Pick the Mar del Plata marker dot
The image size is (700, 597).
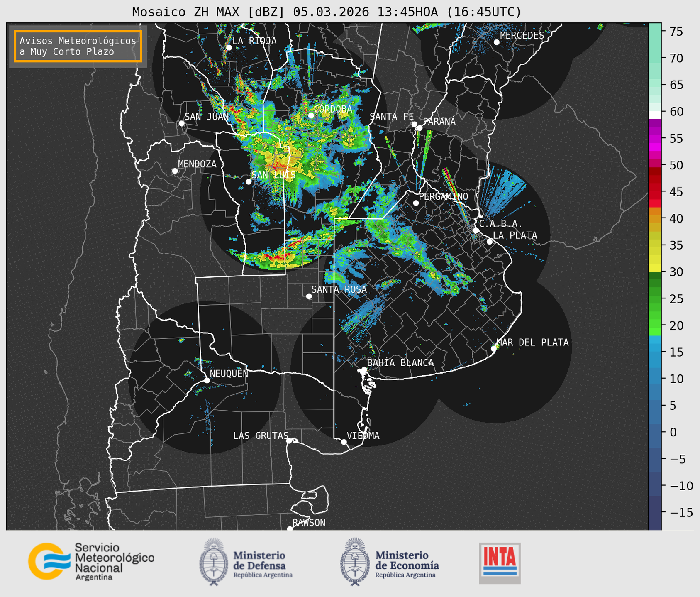pyautogui.click(x=494, y=349)
